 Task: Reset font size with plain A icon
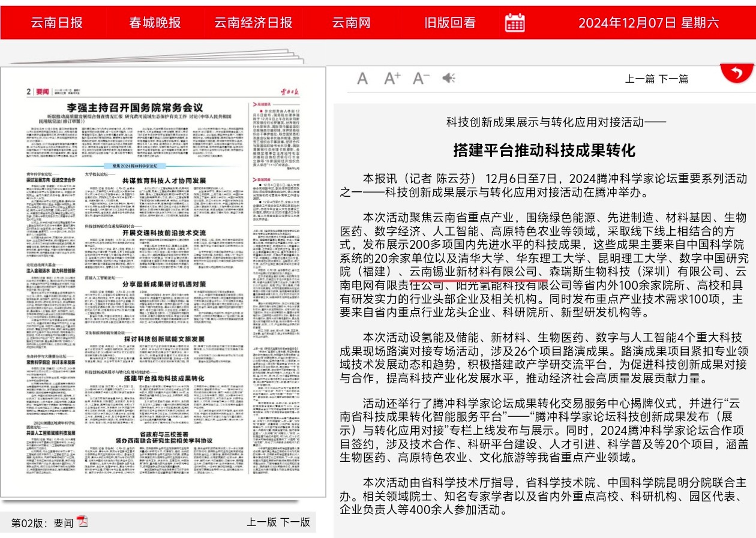(x=362, y=79)
